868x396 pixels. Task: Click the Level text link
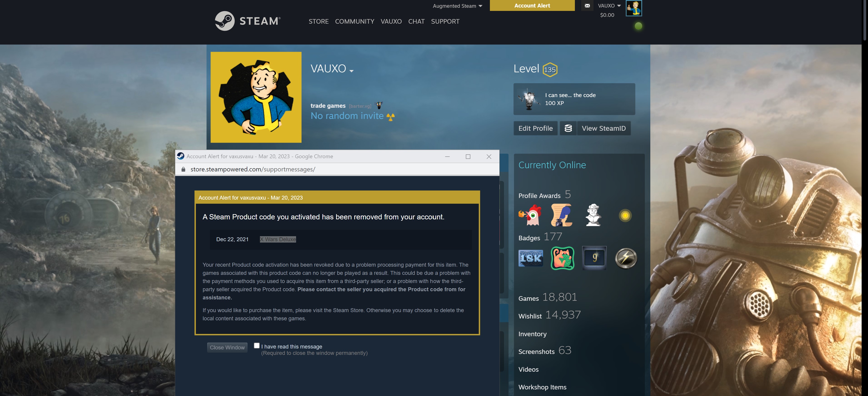(x=526, y=69)
